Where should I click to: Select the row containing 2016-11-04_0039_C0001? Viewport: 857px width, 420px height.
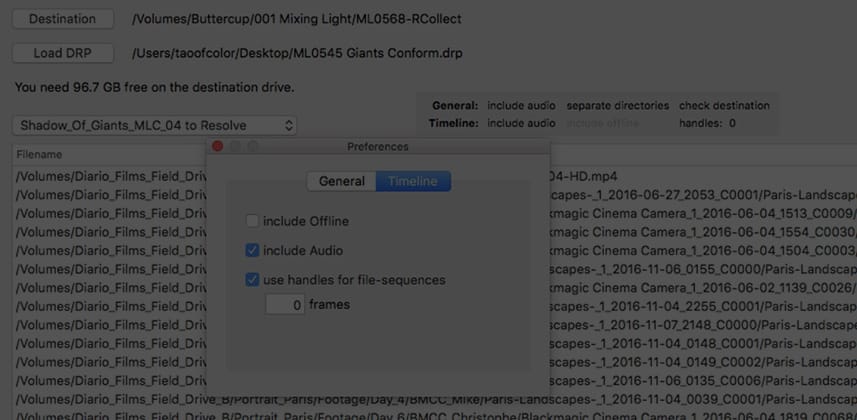[x=435, y=400]
